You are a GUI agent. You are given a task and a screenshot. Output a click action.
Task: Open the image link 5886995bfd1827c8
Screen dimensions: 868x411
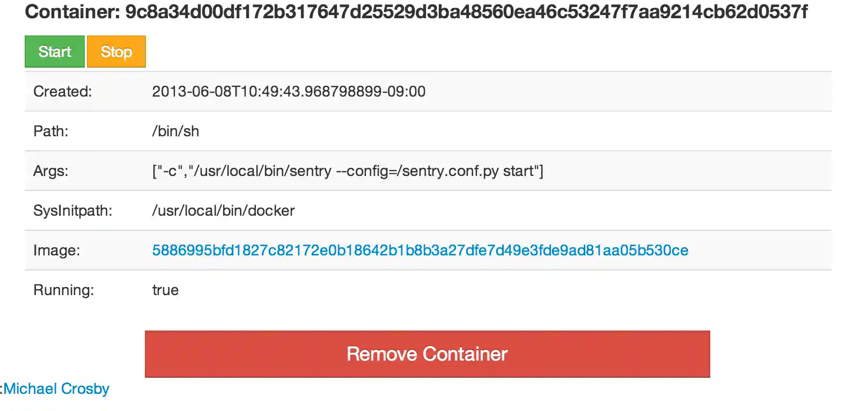(420, 250)
